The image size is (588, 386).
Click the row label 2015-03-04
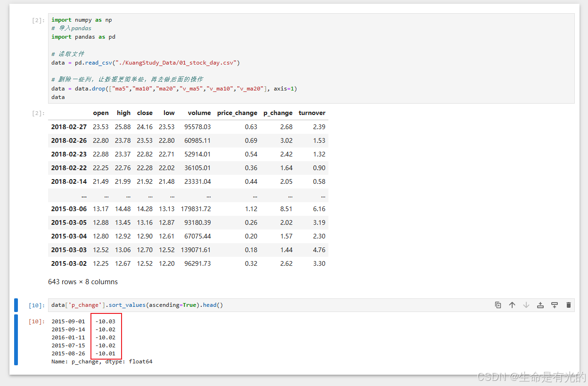tap(68, 236)
